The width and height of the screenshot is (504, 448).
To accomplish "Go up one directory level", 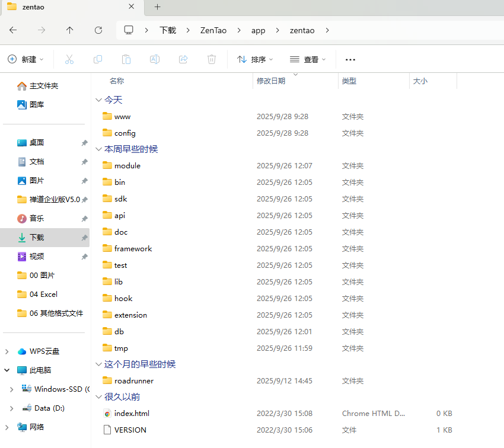I will (x=70, y=30).
